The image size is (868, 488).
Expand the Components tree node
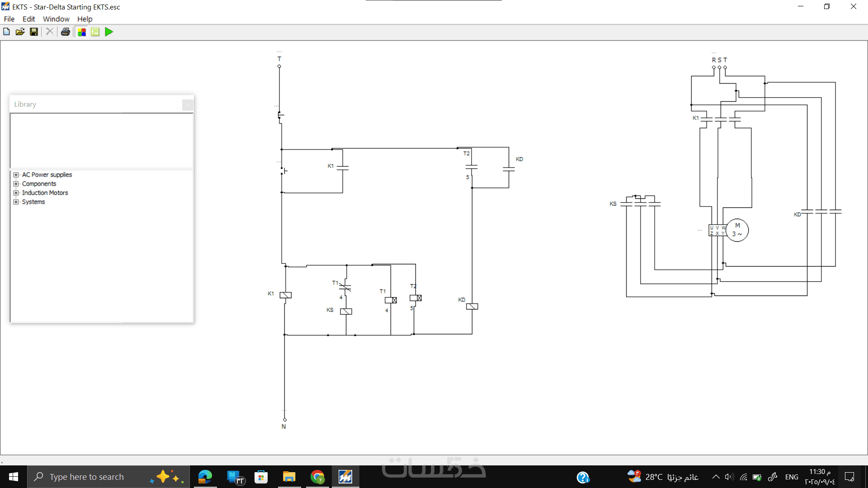[16, 184]
